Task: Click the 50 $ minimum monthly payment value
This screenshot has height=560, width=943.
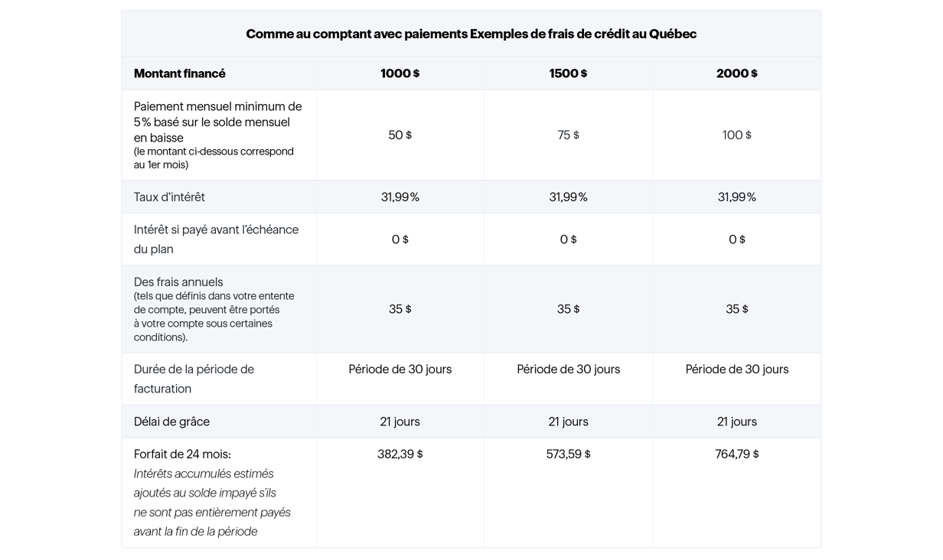Action: (400, 135)
